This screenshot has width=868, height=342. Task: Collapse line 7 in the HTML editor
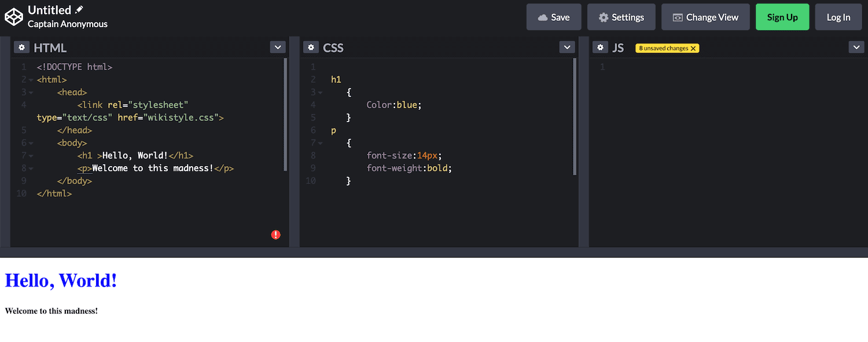[30, 155]
